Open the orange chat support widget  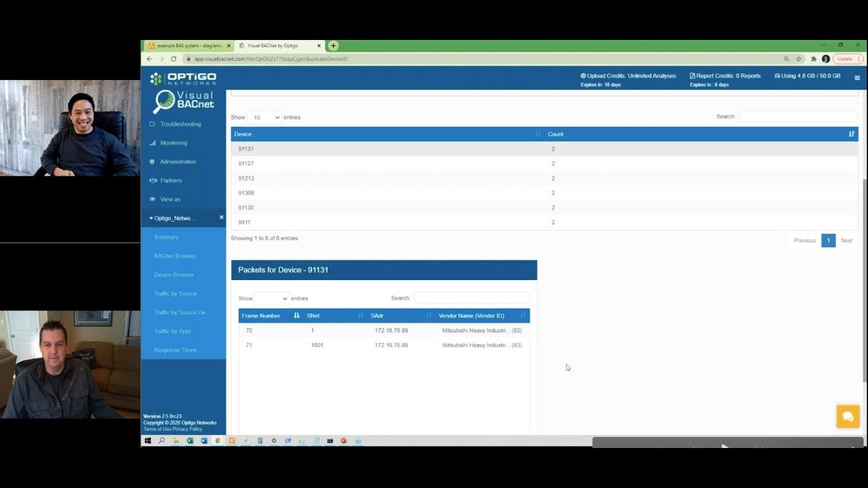coord(848,416)
